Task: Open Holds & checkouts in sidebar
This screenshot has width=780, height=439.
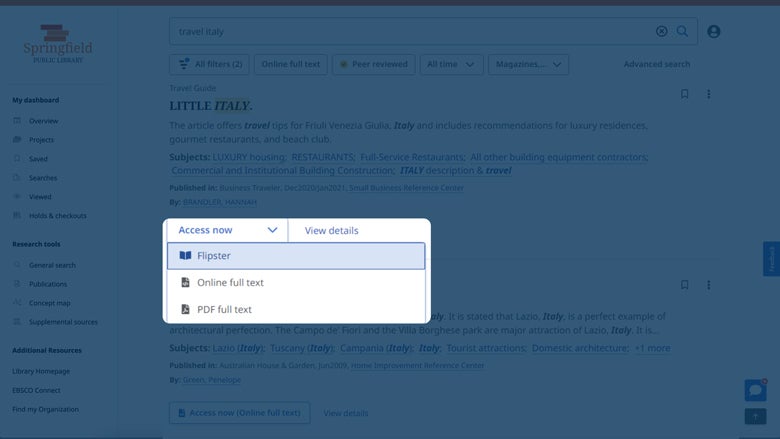Action: pos(58,215)
